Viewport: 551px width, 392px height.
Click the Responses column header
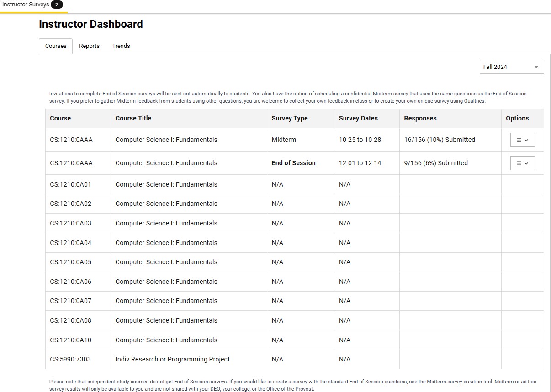(x=420, y=118)
